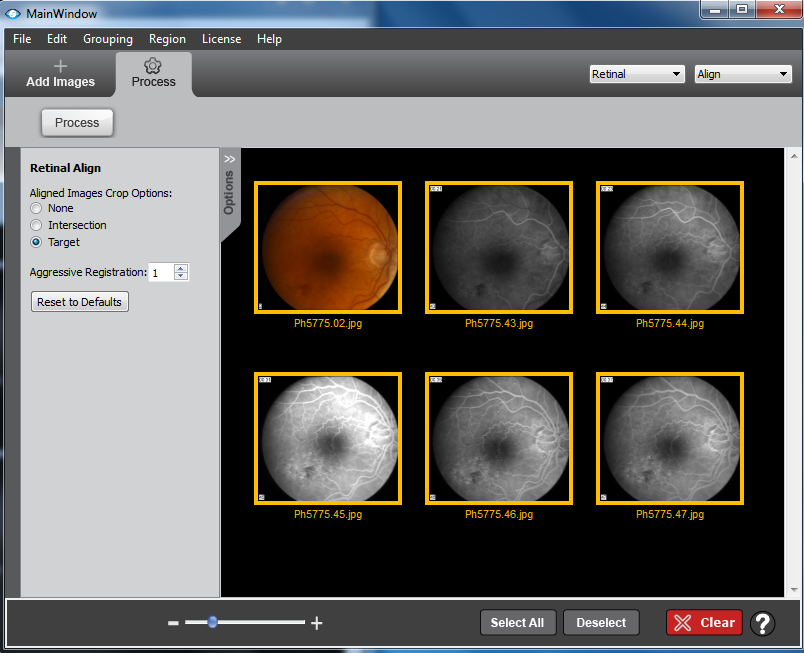Image resolution: width=804 pixels, height=653 pixels.
Task: Select None crop option
Action: pyautogui.click(x=36, y=208)
